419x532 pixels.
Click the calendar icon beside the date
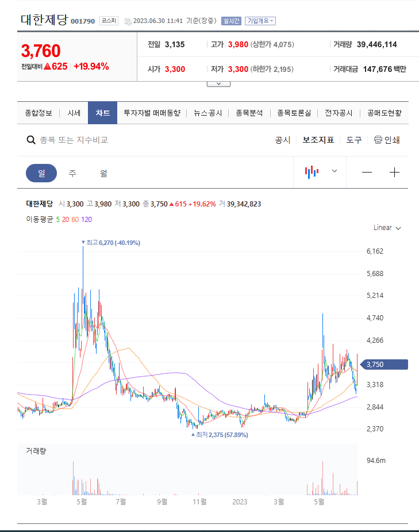[128, 21]
